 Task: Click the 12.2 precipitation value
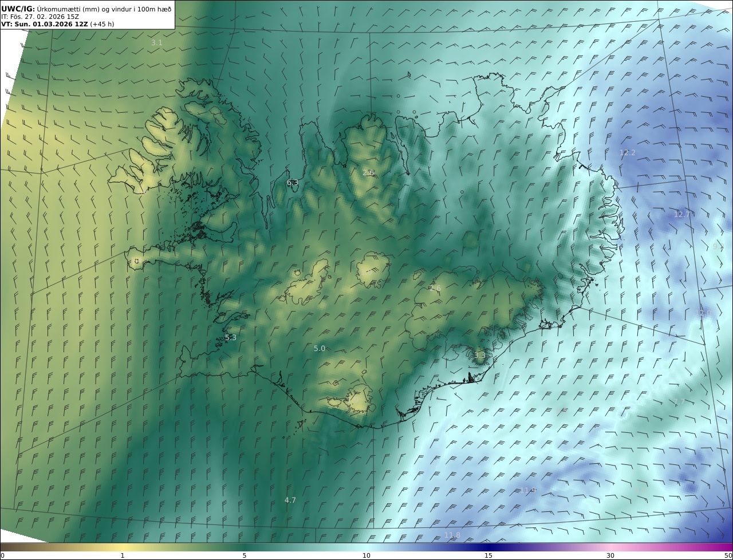coord(628,153)
